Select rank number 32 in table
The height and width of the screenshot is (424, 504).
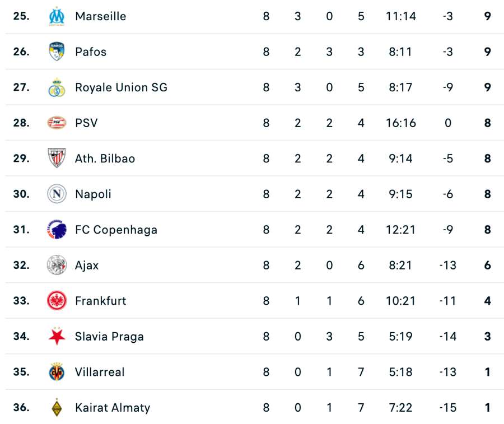point(21,265)
